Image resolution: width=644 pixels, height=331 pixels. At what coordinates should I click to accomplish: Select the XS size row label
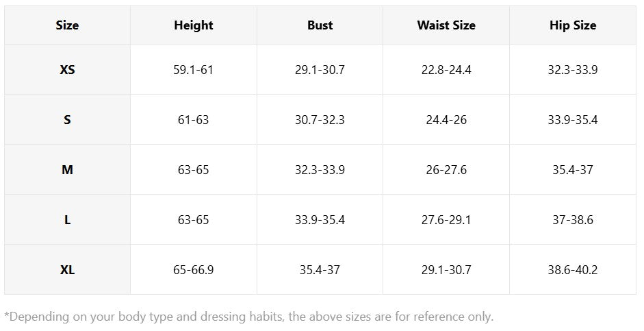(x=67, y=70)
